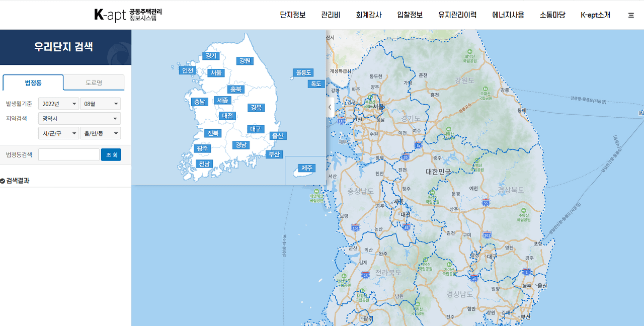
Task: Select the 제주 region marker
Action: click(306, 169)
